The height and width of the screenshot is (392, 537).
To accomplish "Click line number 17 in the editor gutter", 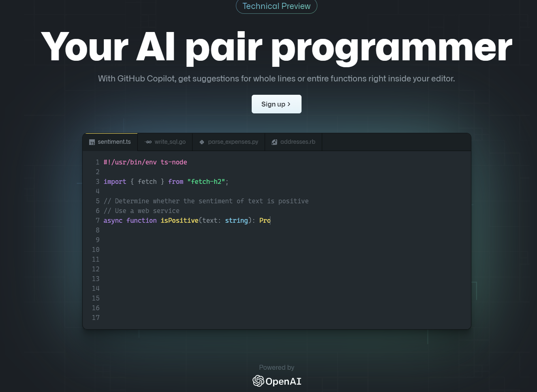I will coord(96,317).
